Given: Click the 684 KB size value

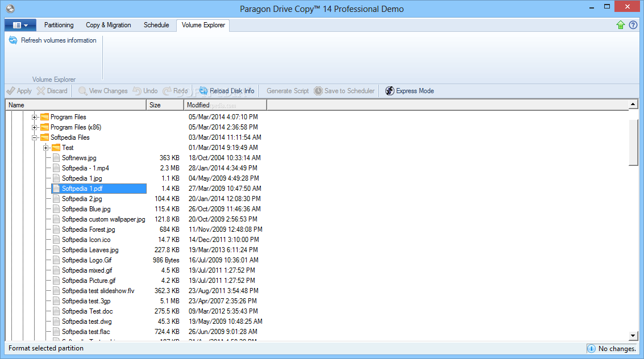Looking at the screenshot, I should pyautogui.click(x=169, y=229).
